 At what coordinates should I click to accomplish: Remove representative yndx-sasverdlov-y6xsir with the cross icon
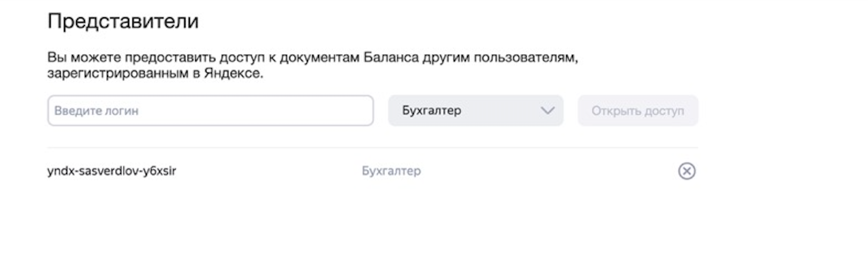[x=686, y=171]
